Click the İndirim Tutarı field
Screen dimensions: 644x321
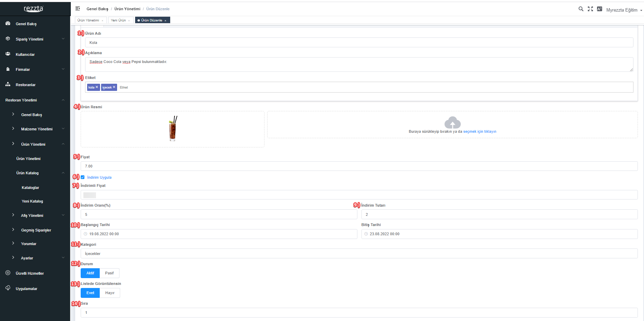(499, 214)
